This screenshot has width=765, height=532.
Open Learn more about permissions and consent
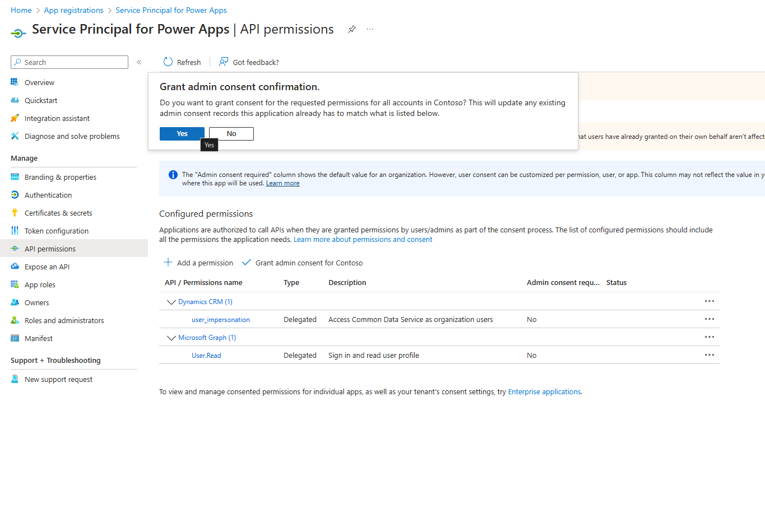(363, 239)
